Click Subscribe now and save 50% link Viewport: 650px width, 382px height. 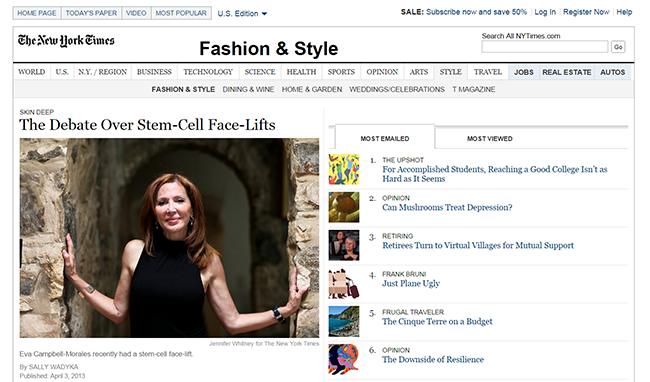(476, 12)
